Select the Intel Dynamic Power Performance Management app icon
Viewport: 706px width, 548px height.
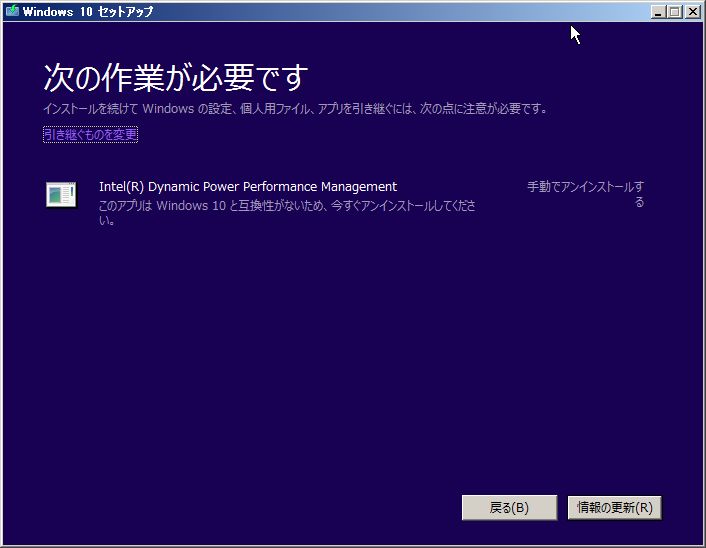click(61, 195)
